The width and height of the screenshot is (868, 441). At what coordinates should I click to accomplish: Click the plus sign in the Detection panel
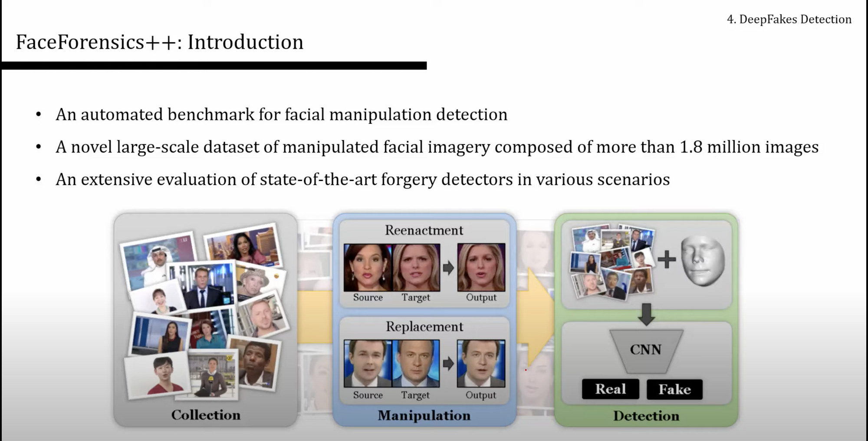tap(667, 260)
